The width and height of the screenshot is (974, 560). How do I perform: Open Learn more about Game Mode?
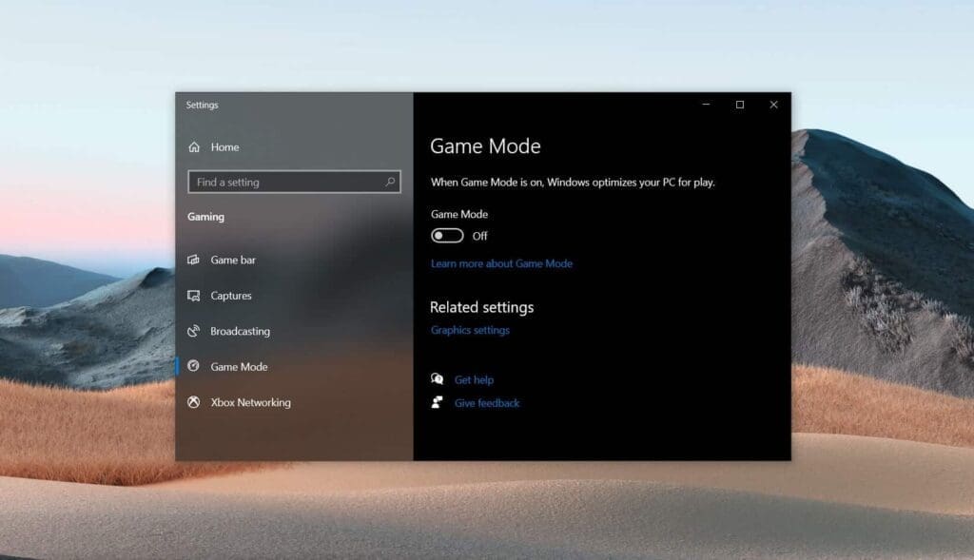(501, 263)
